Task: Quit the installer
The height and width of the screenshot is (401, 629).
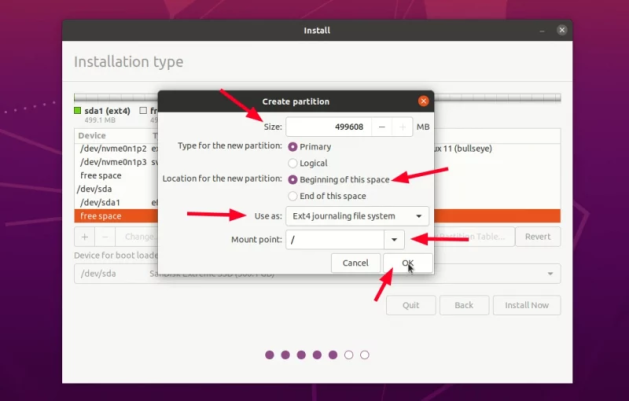Action: 411,306
